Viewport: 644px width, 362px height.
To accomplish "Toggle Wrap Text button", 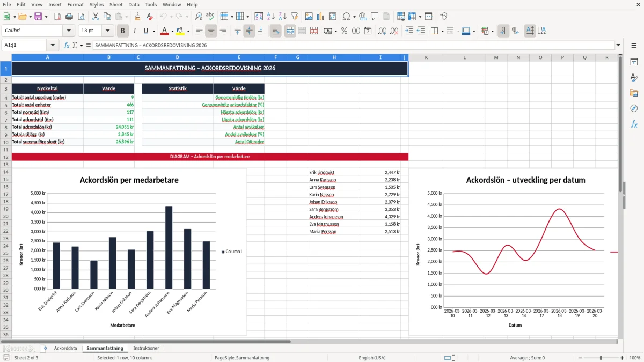I will 276,31.
